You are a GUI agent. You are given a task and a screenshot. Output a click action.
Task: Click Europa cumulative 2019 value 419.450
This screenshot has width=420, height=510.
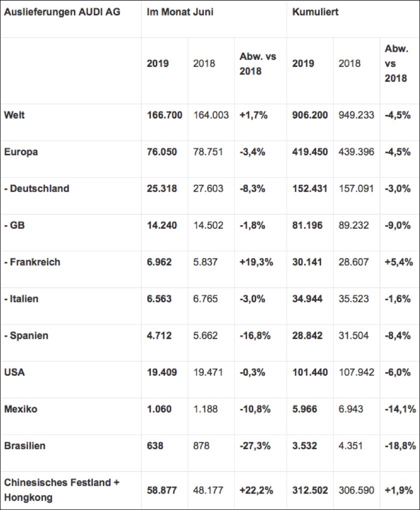[x=310, y=152]
